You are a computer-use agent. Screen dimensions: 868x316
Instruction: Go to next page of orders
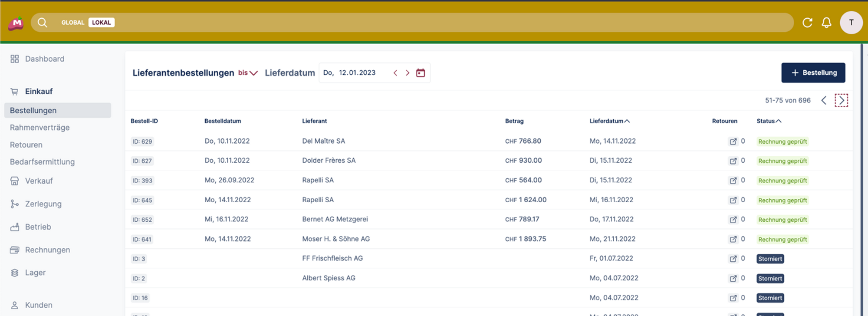click(x=841, y=101)
